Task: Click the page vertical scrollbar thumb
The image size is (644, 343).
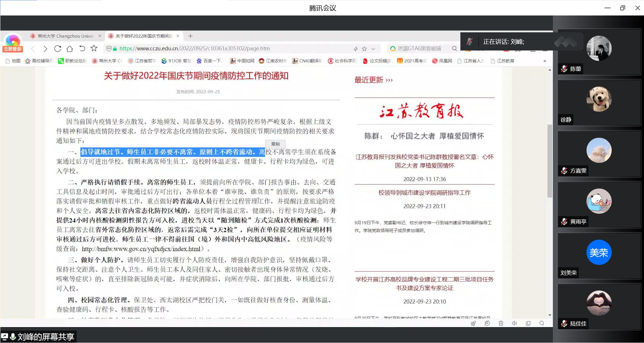Action: pyautogui.click(x=550, y=161)
